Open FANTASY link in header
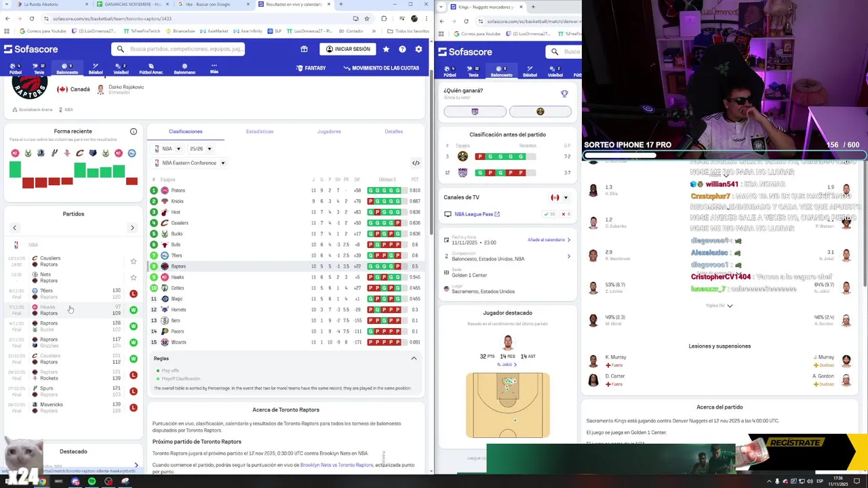This screenshot has height=488, width=868. pos(311,68)
